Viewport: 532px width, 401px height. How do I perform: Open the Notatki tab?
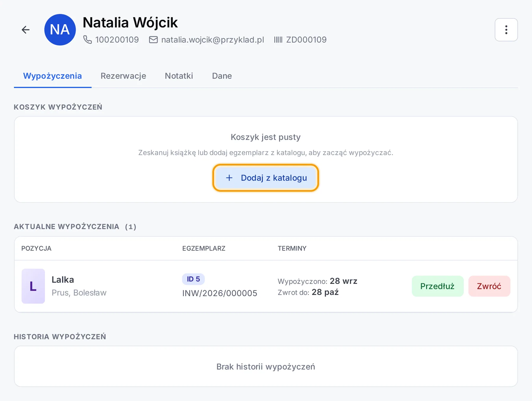point(179,76)
